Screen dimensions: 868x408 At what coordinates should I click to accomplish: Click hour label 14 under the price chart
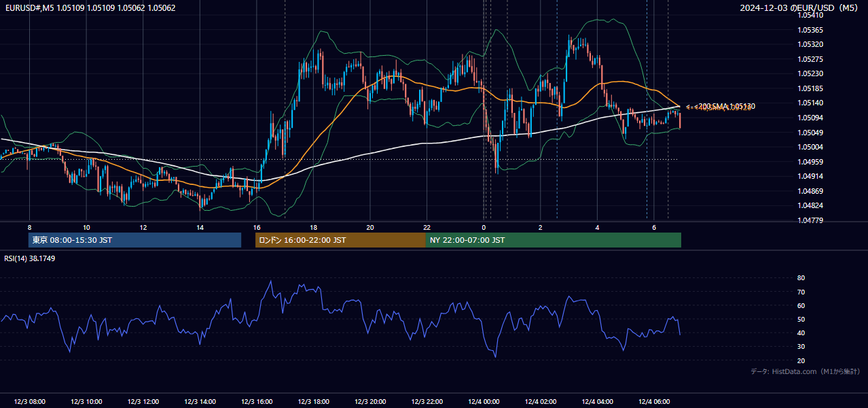200,227
